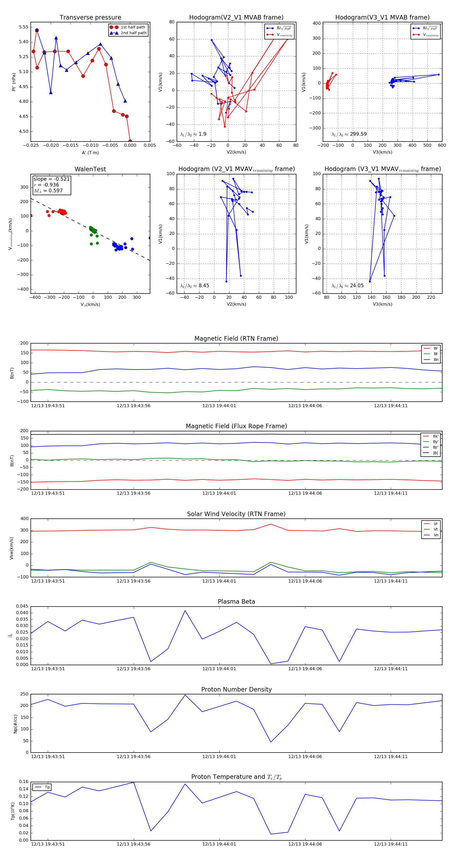473x868 pixels.
Task: Select the '|B|' legend entry
Action: pyautogui.click(x=431, y=453)
